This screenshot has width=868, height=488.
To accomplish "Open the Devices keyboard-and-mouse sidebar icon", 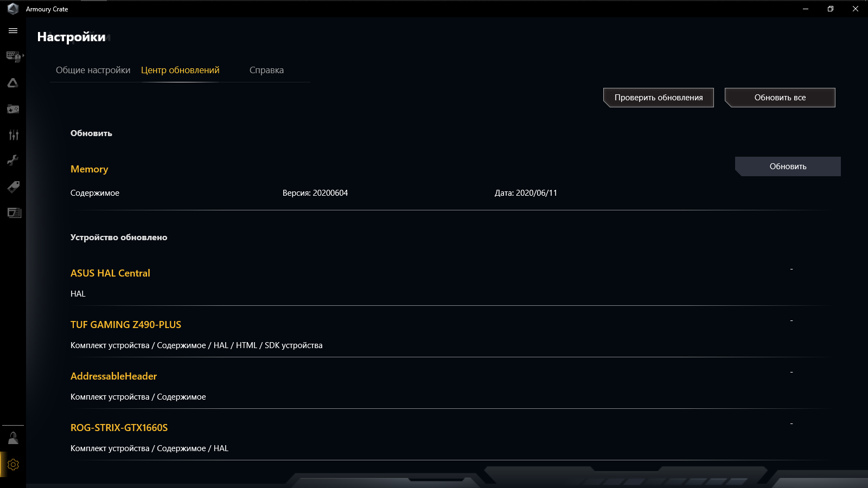I will click(14, 56).
